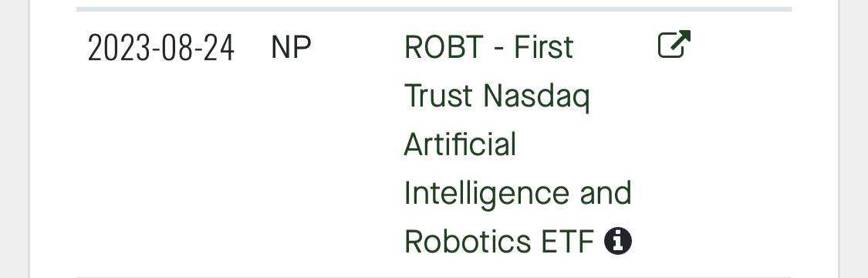Click the gray page margin left of card
This screenshot has width=868, height=278.
(14, 139)
